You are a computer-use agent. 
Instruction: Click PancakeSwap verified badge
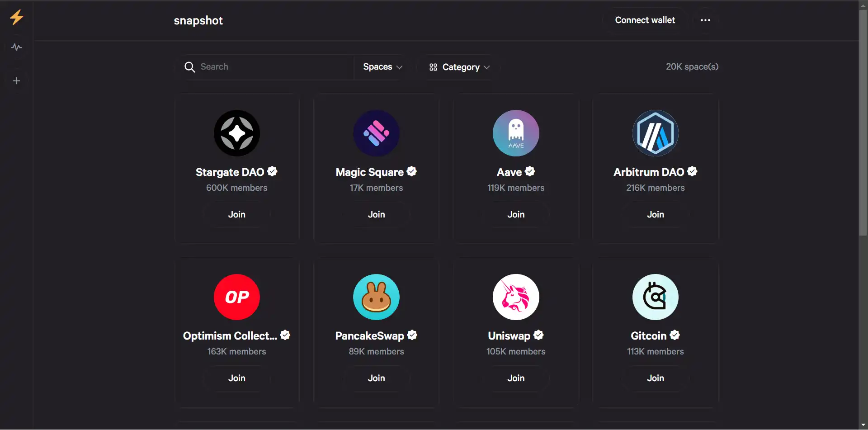[x=412, y=335]
